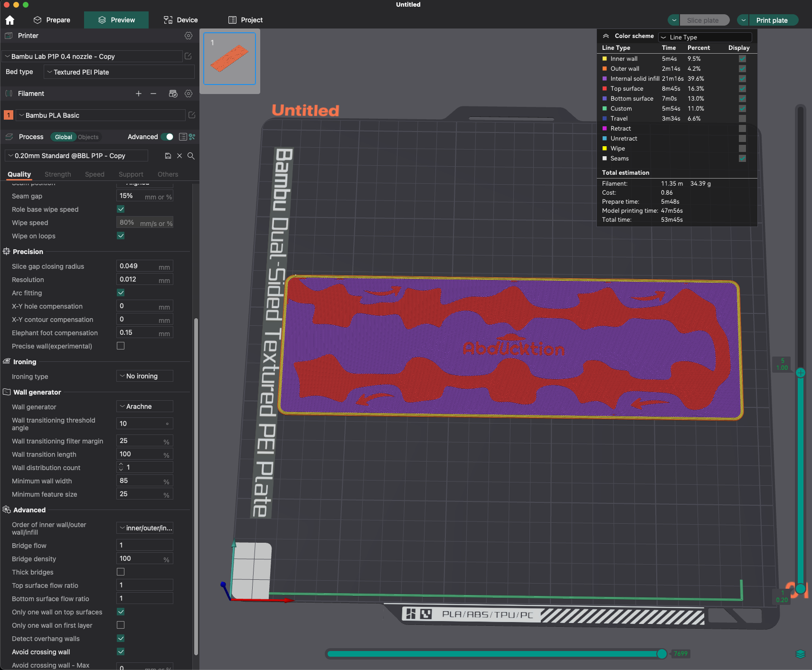Open the Others settings tab

[x=168, y=174]
